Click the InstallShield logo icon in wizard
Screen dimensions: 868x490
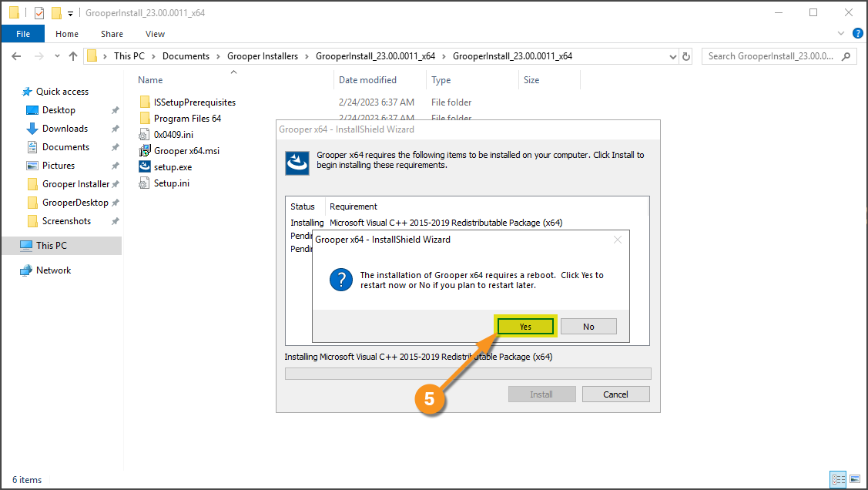297,163
